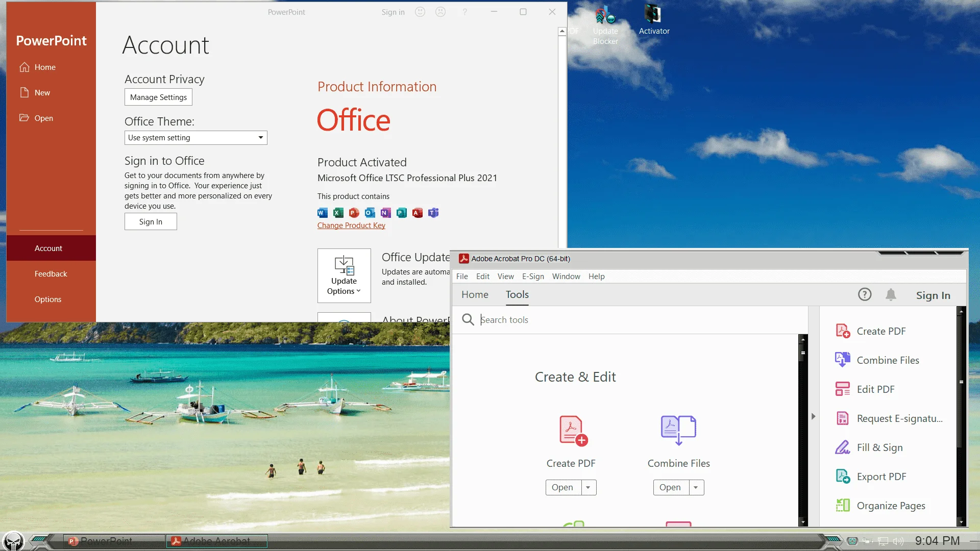Viewport: 980px width, 551px height.
Task: Click the Adobe Acrobat taskbar button
Action: [216, 541]
